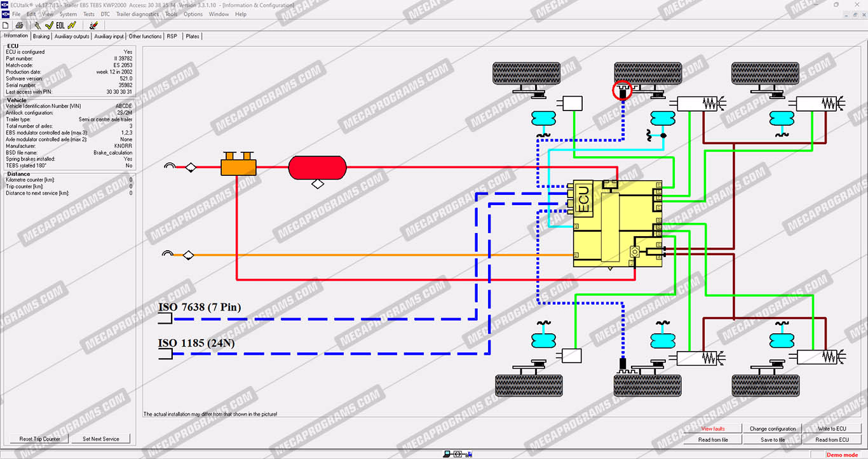Click the Software version value 521.0
Viewport: 868px width, 459px height.
click(126, 79)
